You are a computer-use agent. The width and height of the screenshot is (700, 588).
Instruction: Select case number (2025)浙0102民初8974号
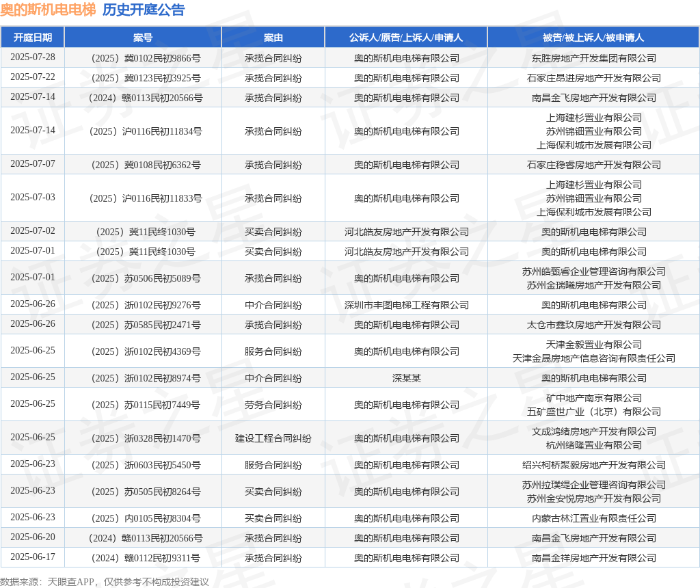pyautogui.click(x=146, y=378)
